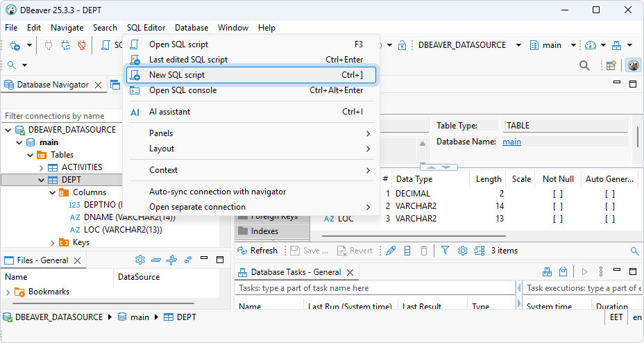Collapse the Columns folder under DEPT
This screenshot has width=644, height=343.
[x=53, y=192]
